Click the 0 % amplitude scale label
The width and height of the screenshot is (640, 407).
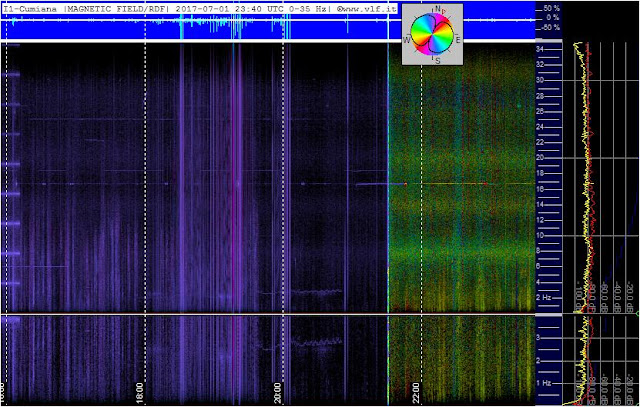click(x=553, y=18)
